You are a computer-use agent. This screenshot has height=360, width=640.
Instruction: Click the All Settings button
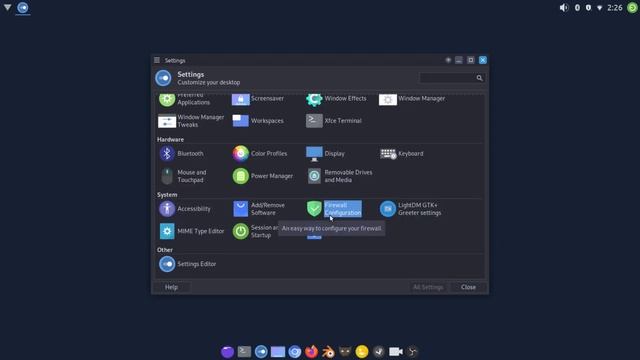pyautogui.click(x=428, y=287)
